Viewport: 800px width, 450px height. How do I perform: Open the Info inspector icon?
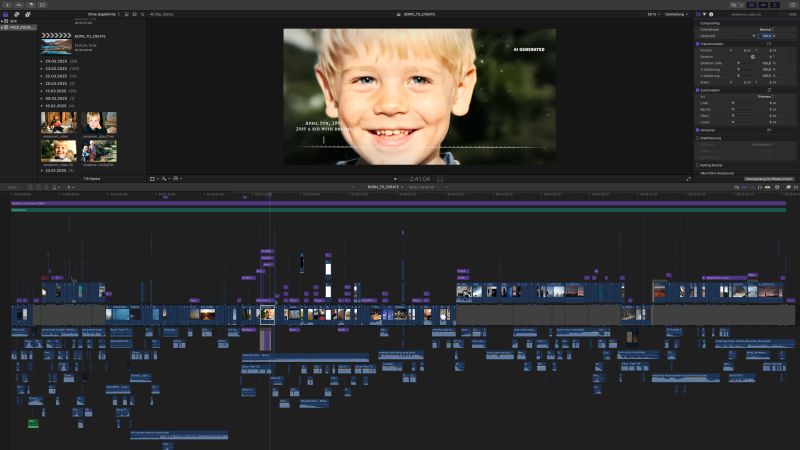tap(711, 14)
